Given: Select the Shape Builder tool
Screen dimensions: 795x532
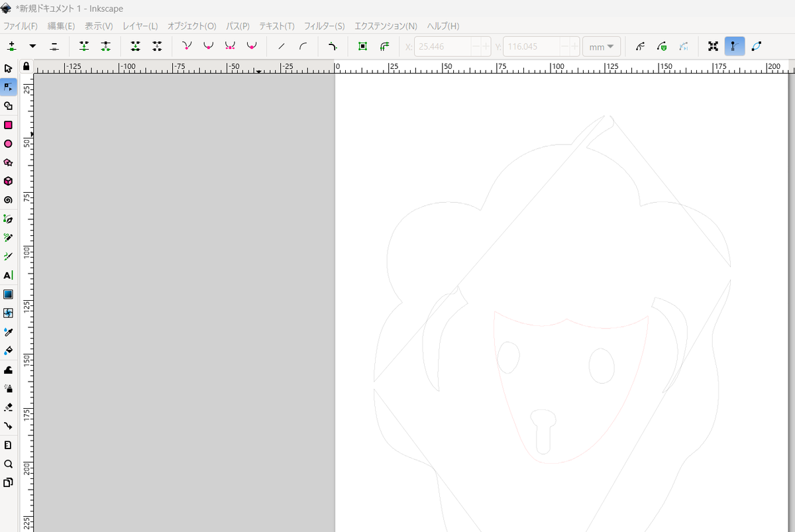Looking at the screenshot, I should (x=8, y=106).
